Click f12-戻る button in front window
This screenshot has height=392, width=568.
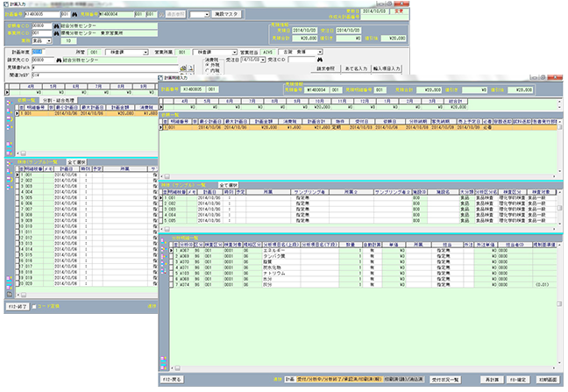172,380
